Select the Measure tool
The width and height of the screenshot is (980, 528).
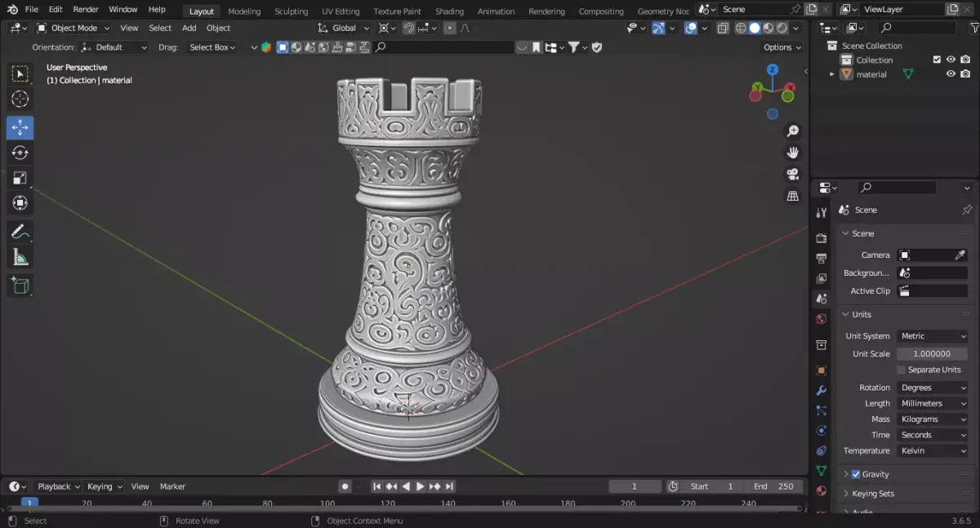pos(20,257)
